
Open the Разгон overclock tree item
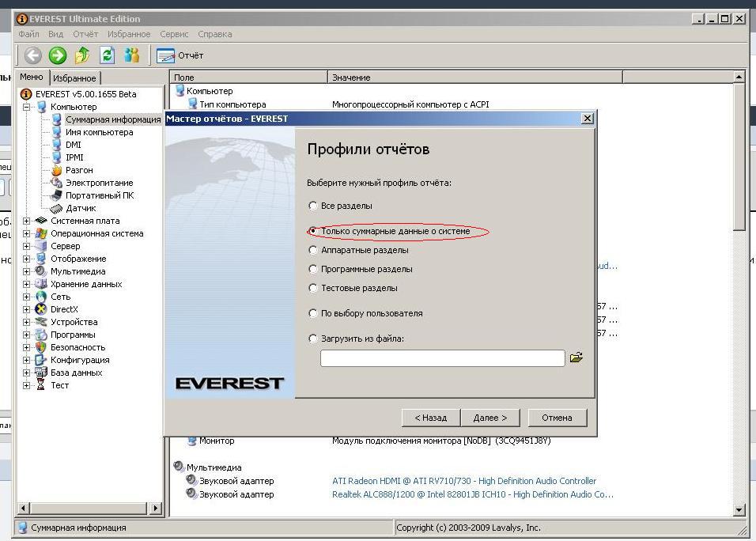(x=79, y=170)
